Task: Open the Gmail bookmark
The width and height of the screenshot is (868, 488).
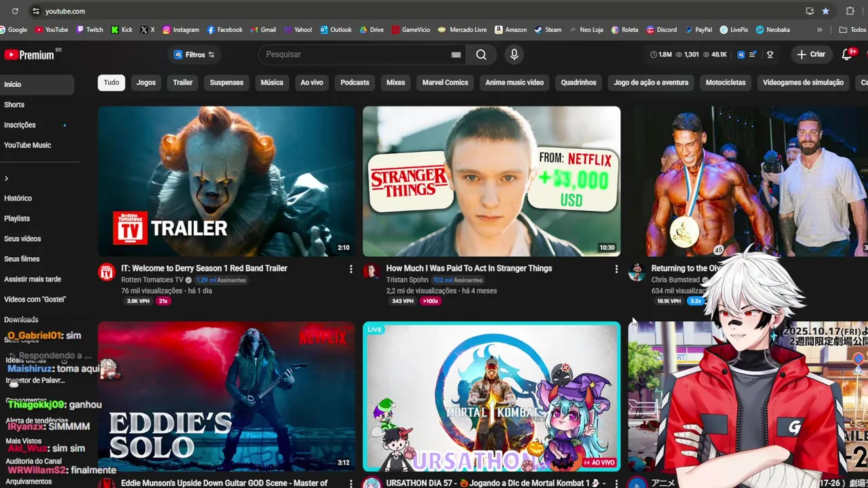Action: coord(263,30)
